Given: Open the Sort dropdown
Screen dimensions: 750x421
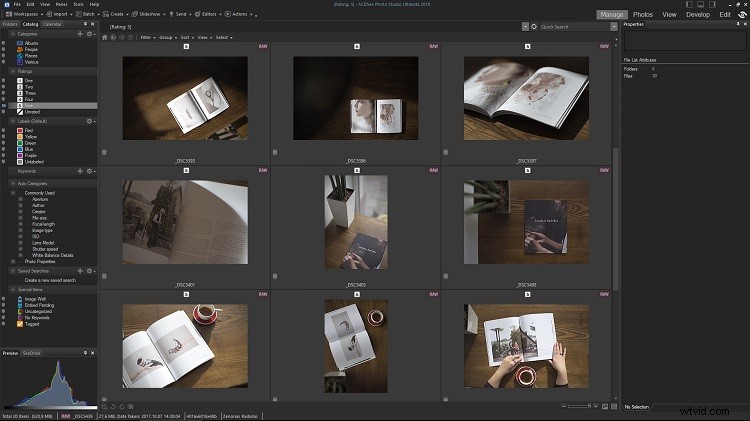Looking at the screenshot, I should pyautogui.click(x=187, y=37).
